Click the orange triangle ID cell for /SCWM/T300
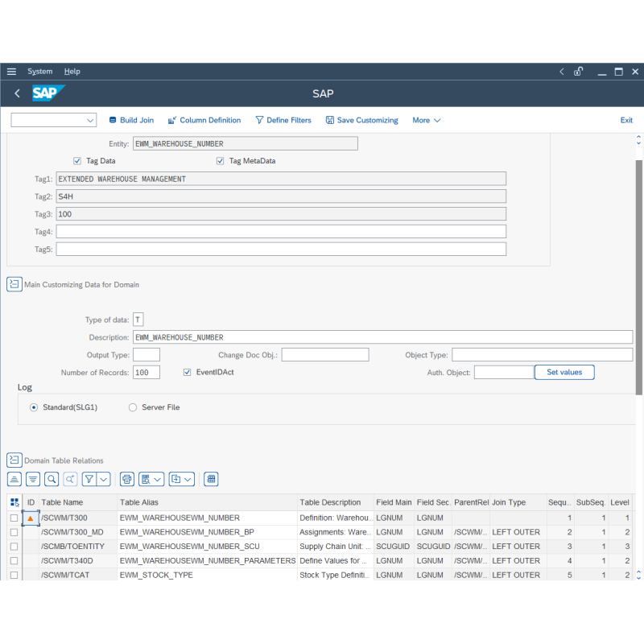 coord(31,518)
